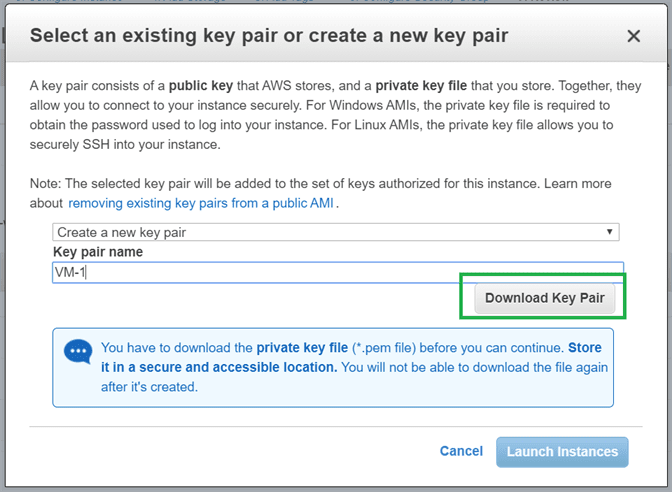Screen dimensions: 672x492
Task: Click the Cancel link
Action: click(461, 451)
